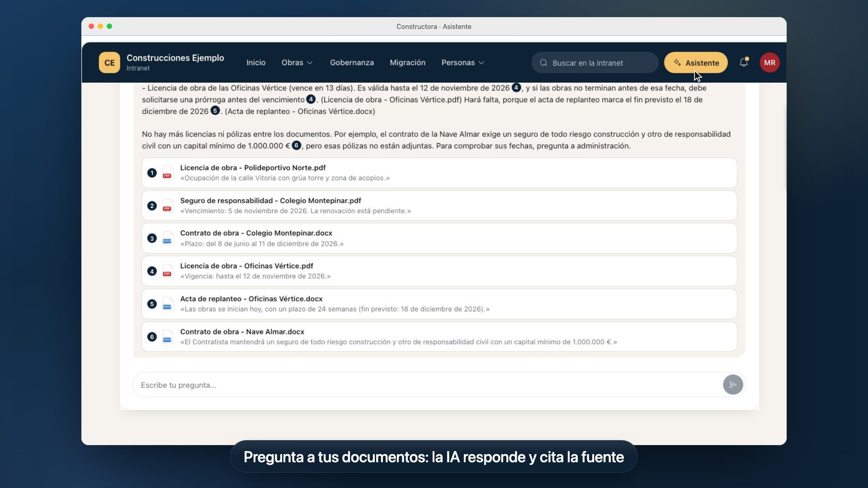
Task: Click citation badge 6 in the answer text
Action: click(296, 145)
